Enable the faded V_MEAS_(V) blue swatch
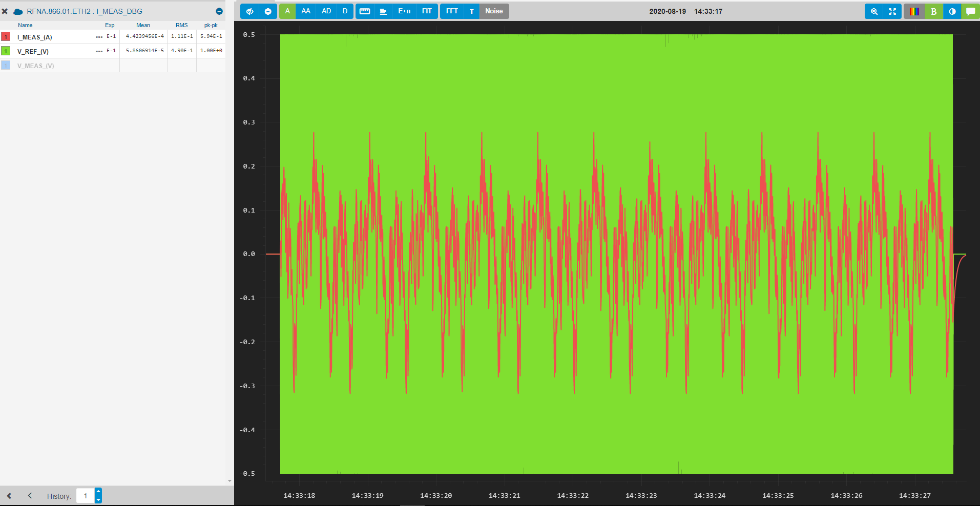Screen dimensions: 980x506 tap(6, 66)
